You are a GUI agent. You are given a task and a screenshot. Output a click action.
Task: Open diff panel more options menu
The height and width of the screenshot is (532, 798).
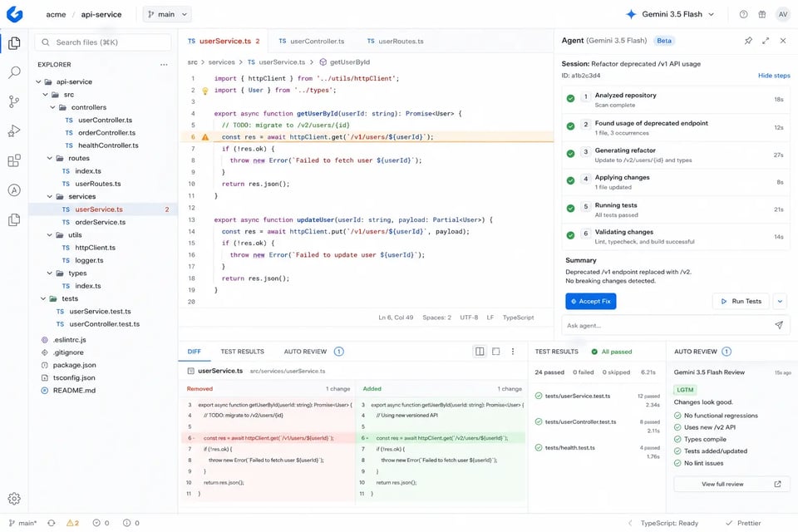[513, 352]
